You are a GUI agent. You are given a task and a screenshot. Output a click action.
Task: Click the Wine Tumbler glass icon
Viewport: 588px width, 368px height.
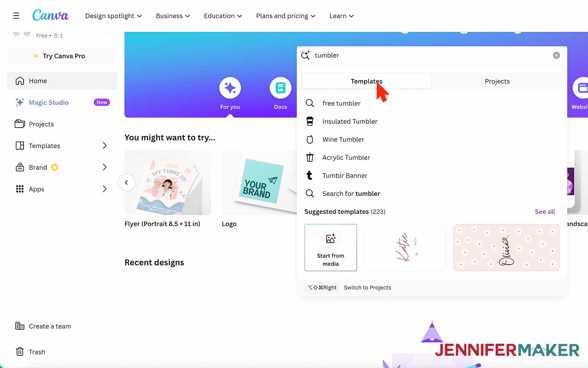point(310,139)
